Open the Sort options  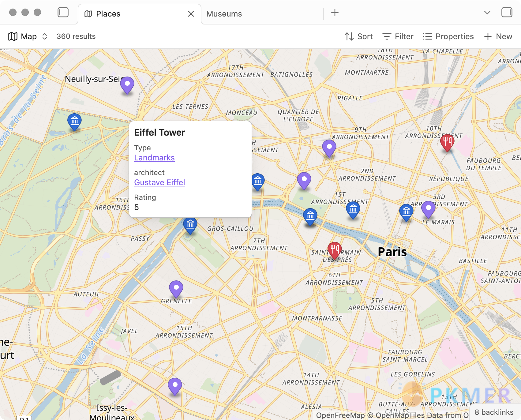(x=358, y=36)
